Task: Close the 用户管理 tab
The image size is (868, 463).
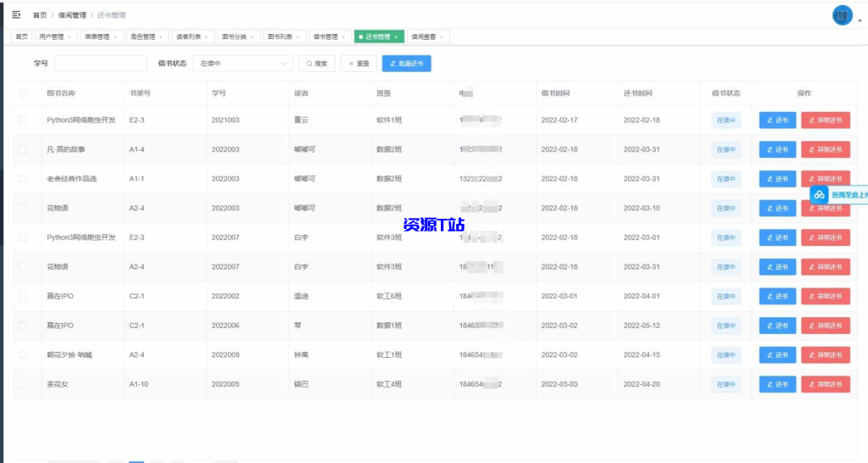Action: (70, 37)
